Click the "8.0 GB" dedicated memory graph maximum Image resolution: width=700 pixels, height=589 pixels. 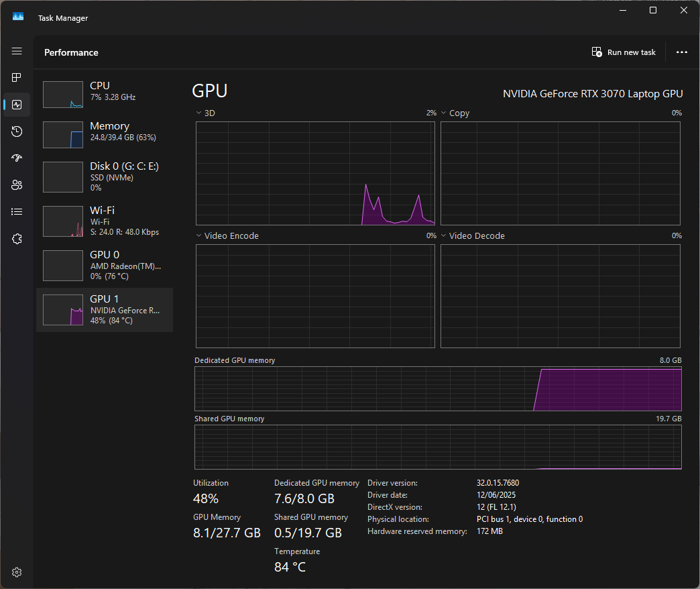pyautogui.click(x=670, y=360)
